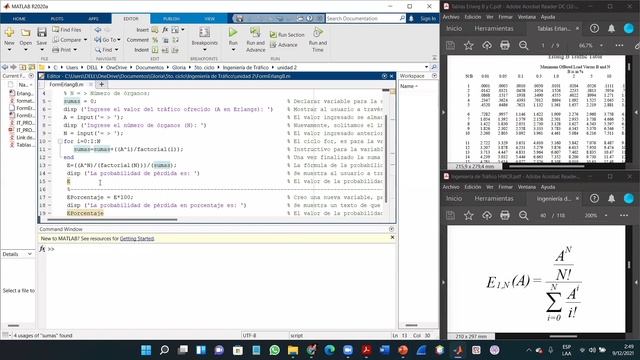This screenshot has height=360, width=640.
Task: Click the Getting Started link
Action: (137, 238)
